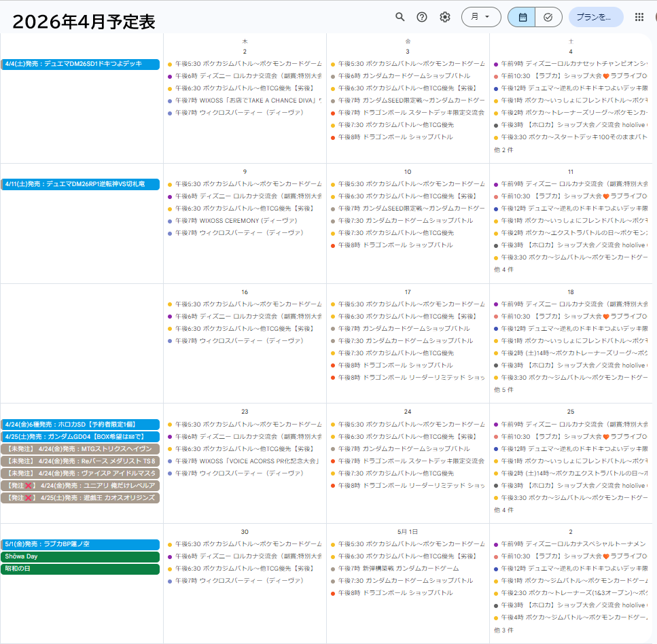Screen dimensions: 657x644
Task: Expand the 月 view dropdown
Action: click(481, 17)
